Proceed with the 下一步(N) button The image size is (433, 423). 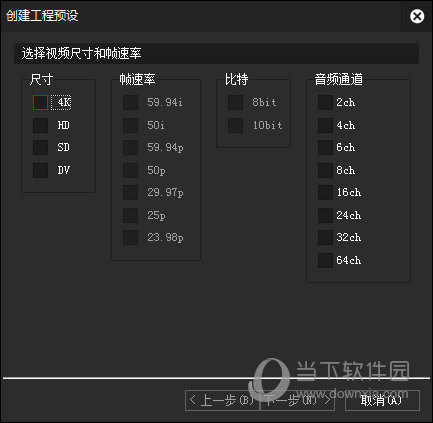click(x=297, y=400)
